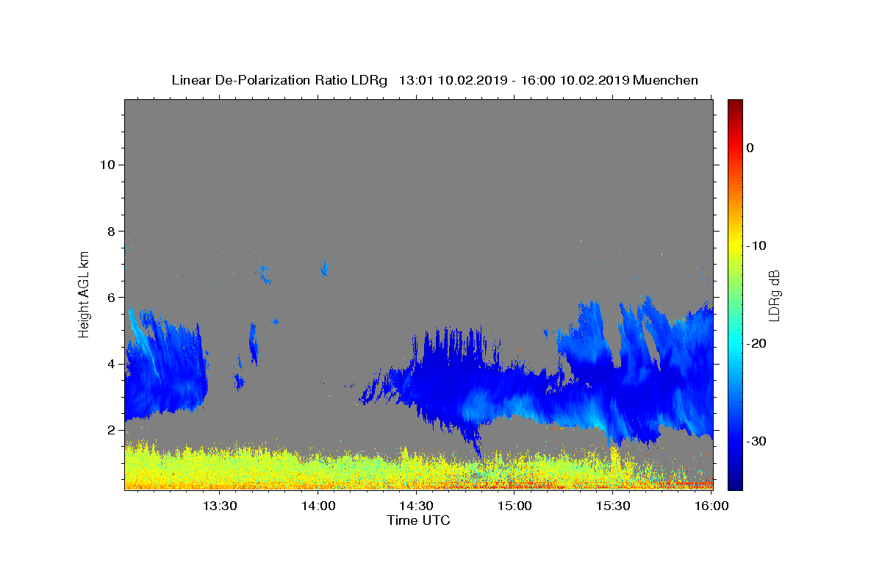The height and width of the screenshot is (588, 882).
Task: Click the 'Time UTC' axis label
Action: pos(418,520)
